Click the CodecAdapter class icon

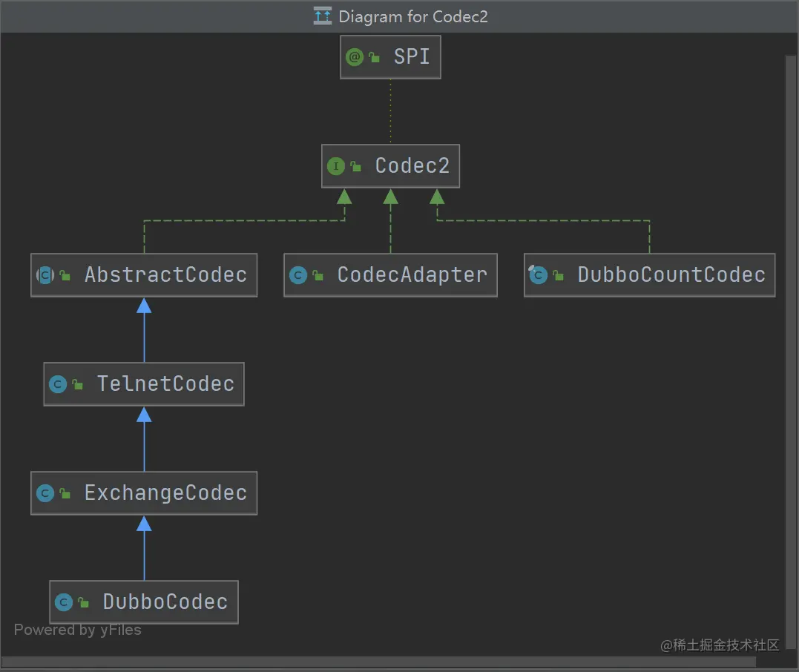click(x=298, y=275)
